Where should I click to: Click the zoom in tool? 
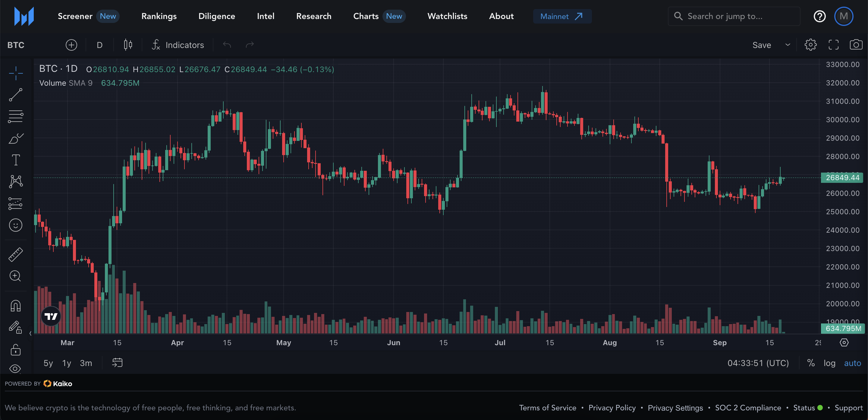[x=15, y=276]
